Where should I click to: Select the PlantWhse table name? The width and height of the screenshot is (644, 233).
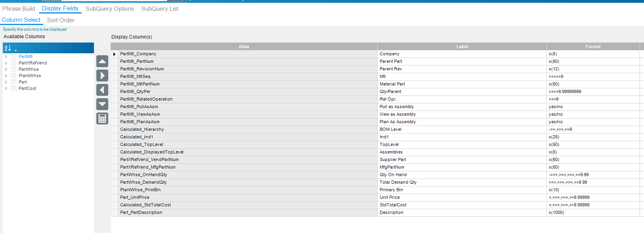tap(30, 76)
